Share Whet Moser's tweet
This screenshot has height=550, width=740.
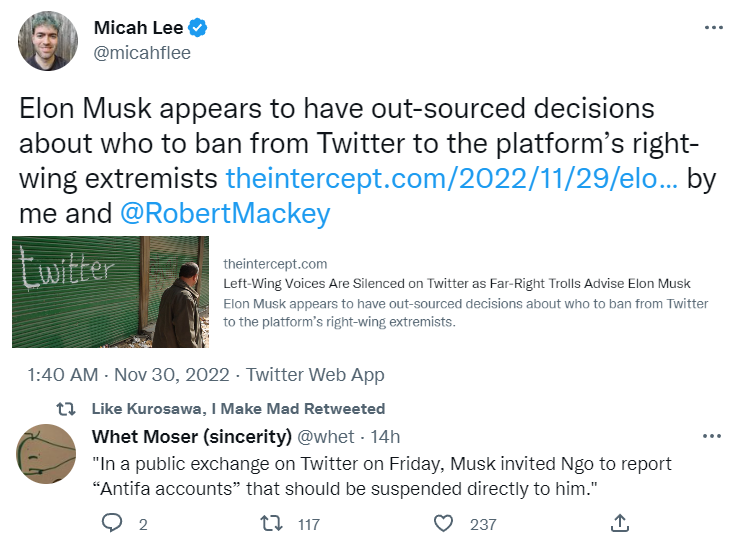[x=619, y=523]
